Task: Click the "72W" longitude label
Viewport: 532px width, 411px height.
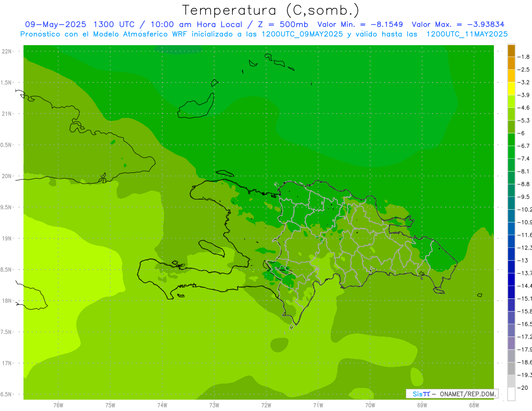Action: coord(266,405)
